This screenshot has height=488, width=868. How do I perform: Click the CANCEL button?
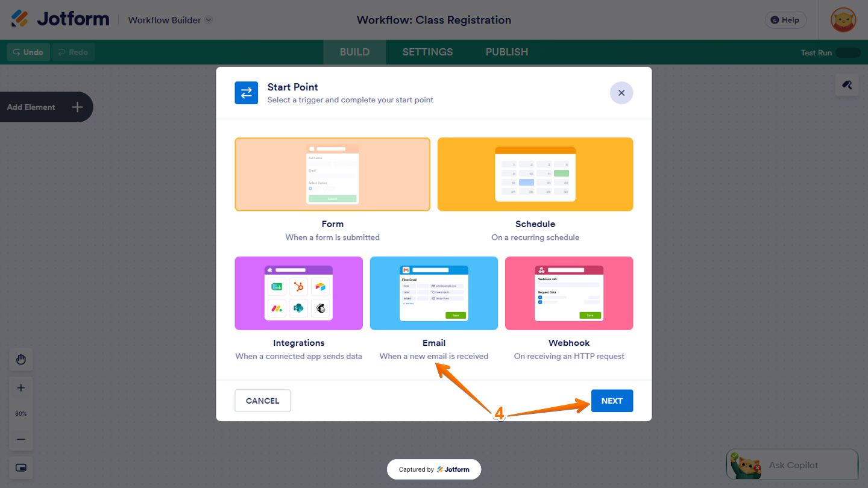[x=263, y=401]
